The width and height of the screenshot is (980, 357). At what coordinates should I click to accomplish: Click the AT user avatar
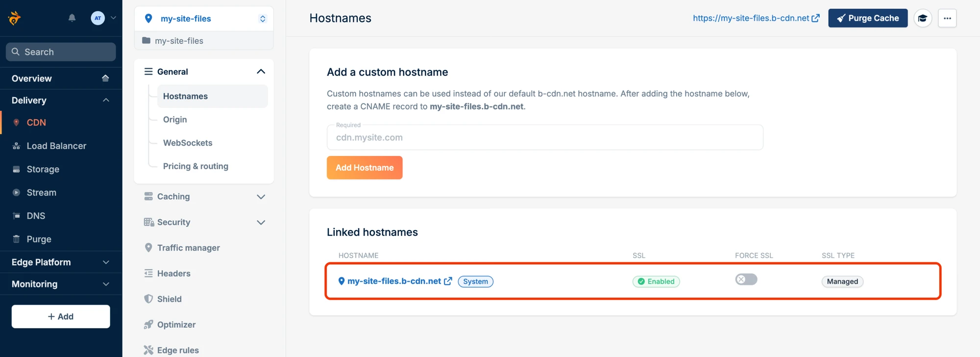coord(98,18)
